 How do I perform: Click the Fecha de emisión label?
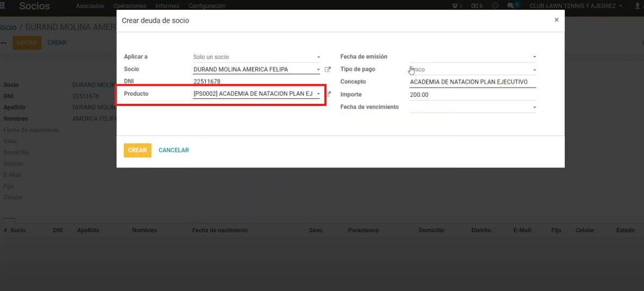364,57
